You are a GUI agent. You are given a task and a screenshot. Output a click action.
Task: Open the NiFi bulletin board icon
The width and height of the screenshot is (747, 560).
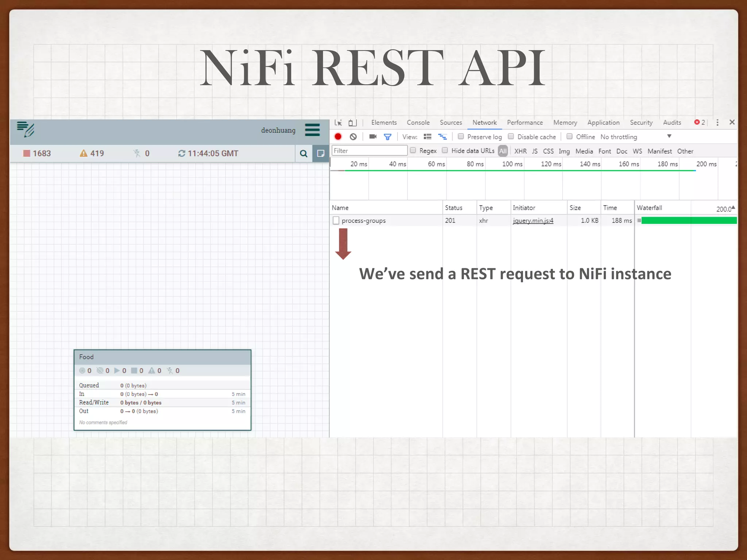point(321,153)
